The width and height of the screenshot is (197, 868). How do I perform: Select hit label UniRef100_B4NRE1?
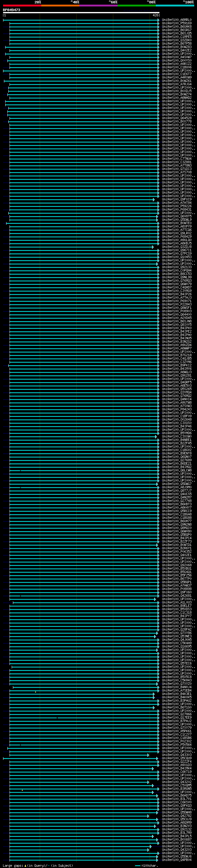click(x=176, y=440)
